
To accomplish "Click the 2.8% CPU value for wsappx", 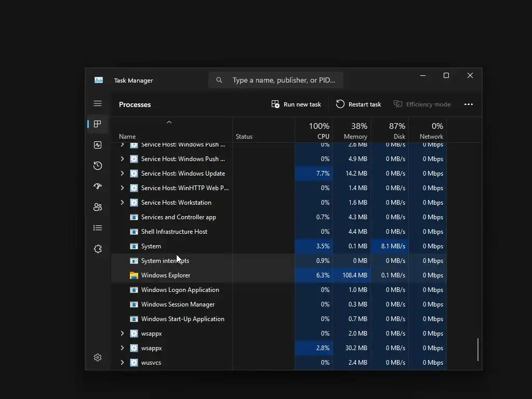I will click(323, 348).
